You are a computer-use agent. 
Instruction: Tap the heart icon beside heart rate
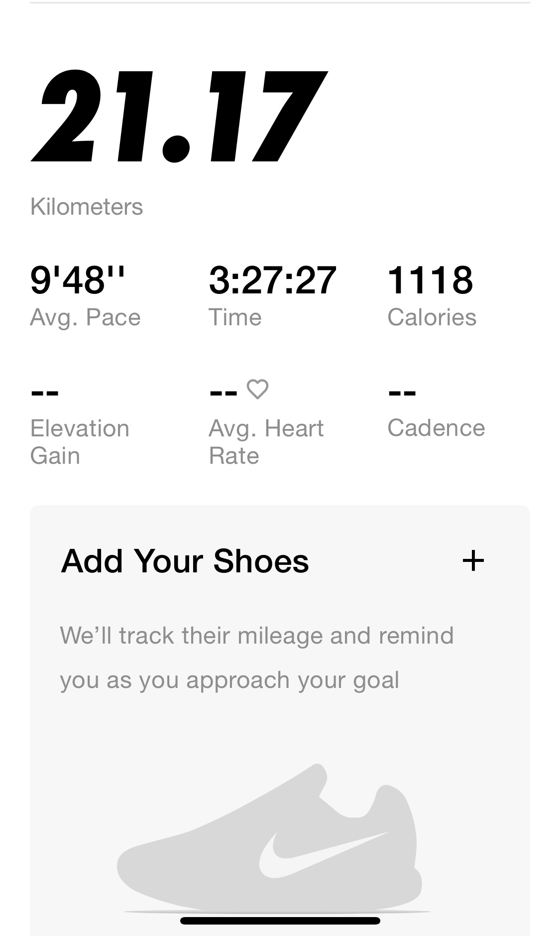[x=257, y=389]
